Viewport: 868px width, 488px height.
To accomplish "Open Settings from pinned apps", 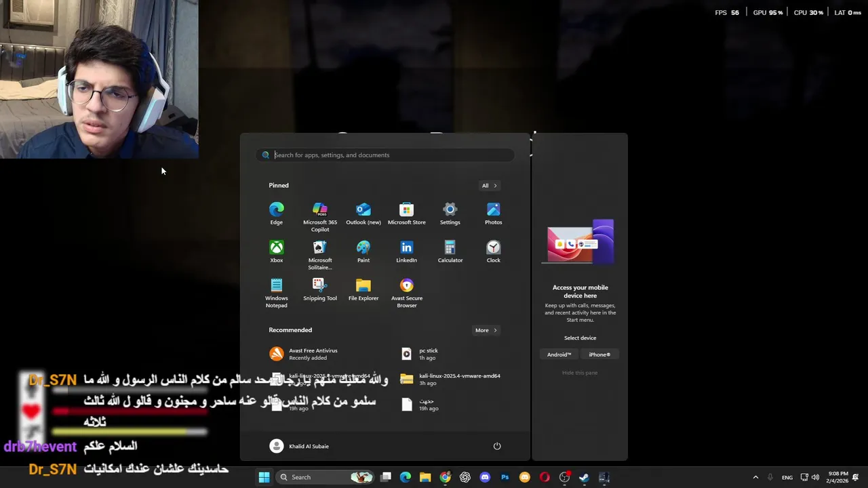I will 450,213.
